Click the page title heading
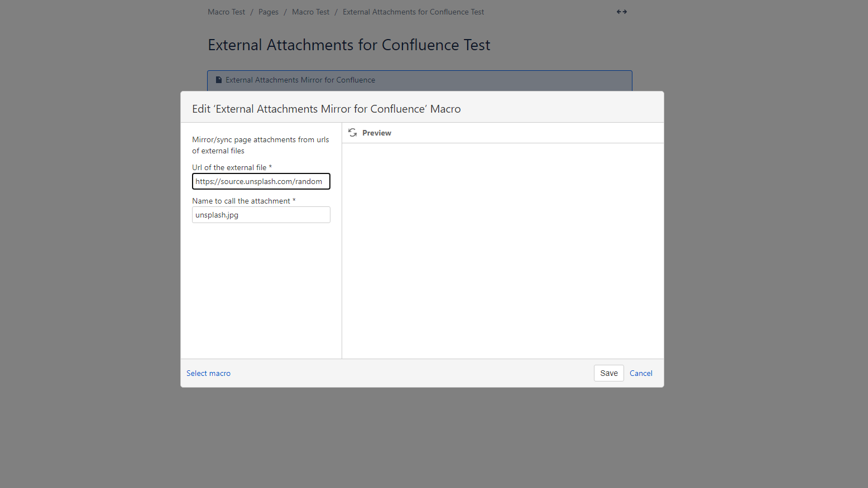 pos(349,45)
